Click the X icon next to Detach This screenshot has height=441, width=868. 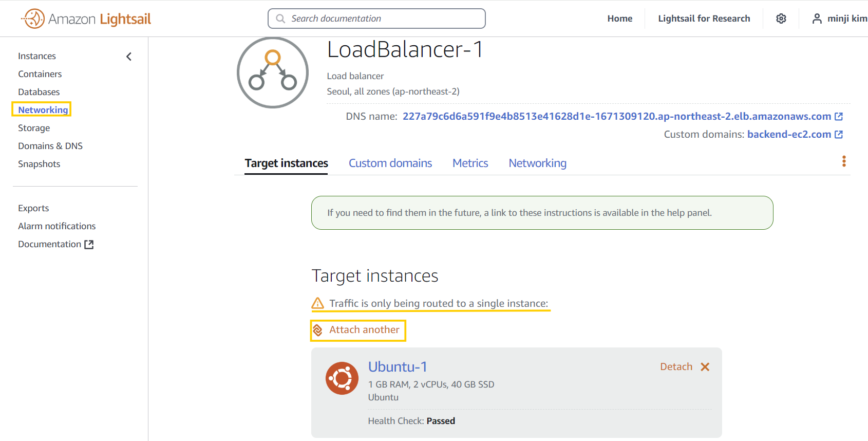coord(705,366)
